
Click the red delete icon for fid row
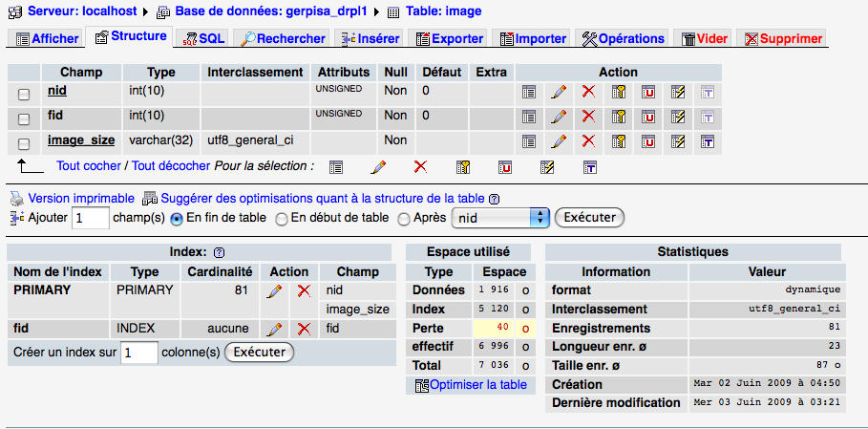tap(588, 117)
